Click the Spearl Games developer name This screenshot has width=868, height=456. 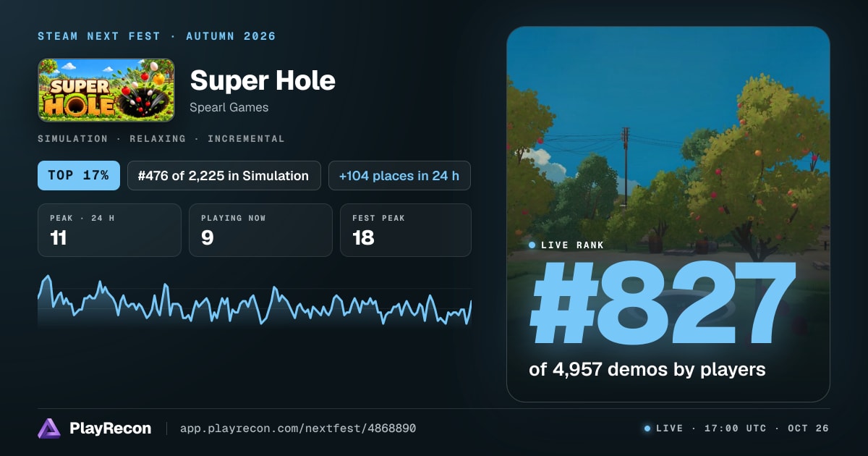click(229, 107)
